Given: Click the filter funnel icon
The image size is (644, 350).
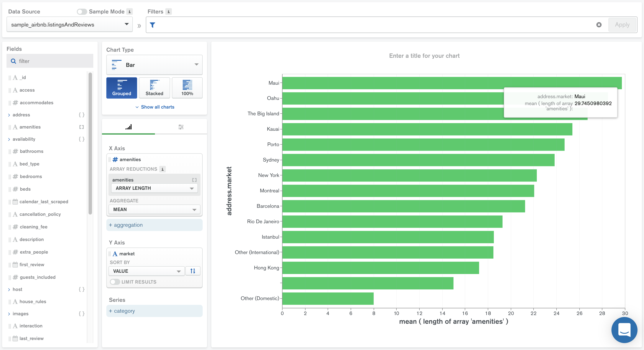Looking at the screenshot, I should click(x=153, y=25).
